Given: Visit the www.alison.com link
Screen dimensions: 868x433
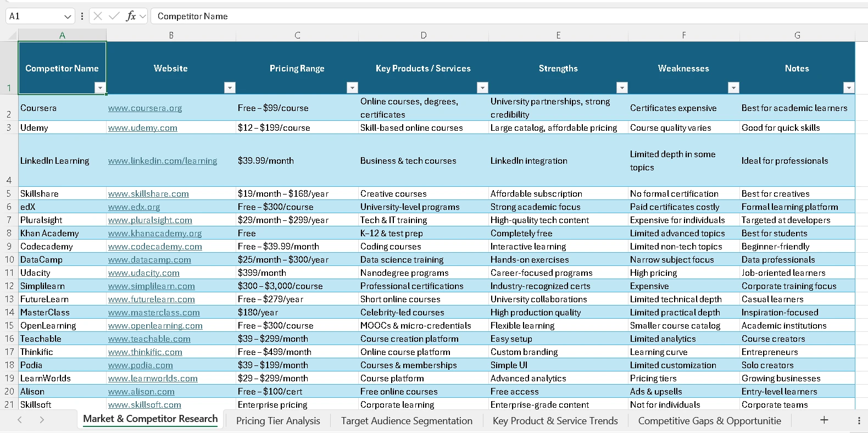Looking at the screenshot, I should point(141,392).
